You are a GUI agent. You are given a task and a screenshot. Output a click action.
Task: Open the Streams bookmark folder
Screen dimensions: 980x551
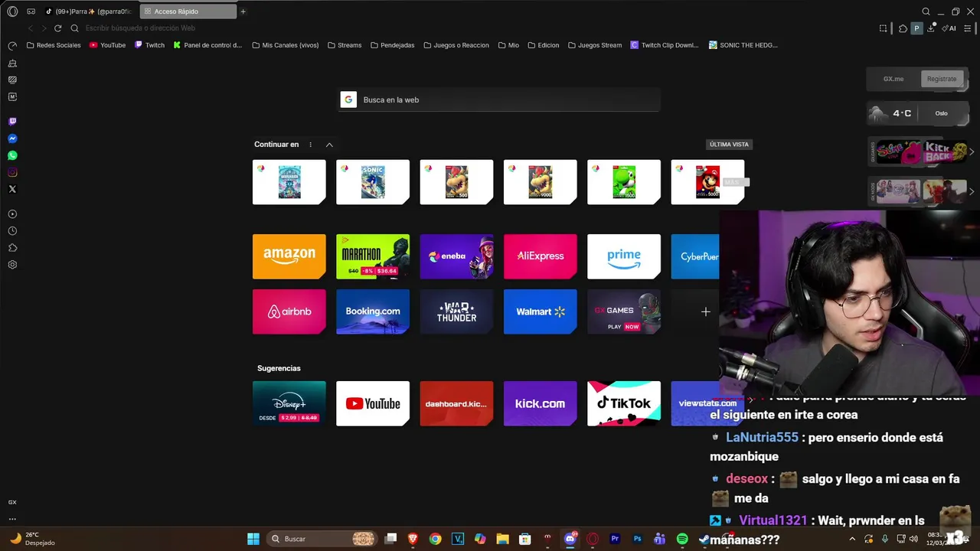[x=345, y=45]
